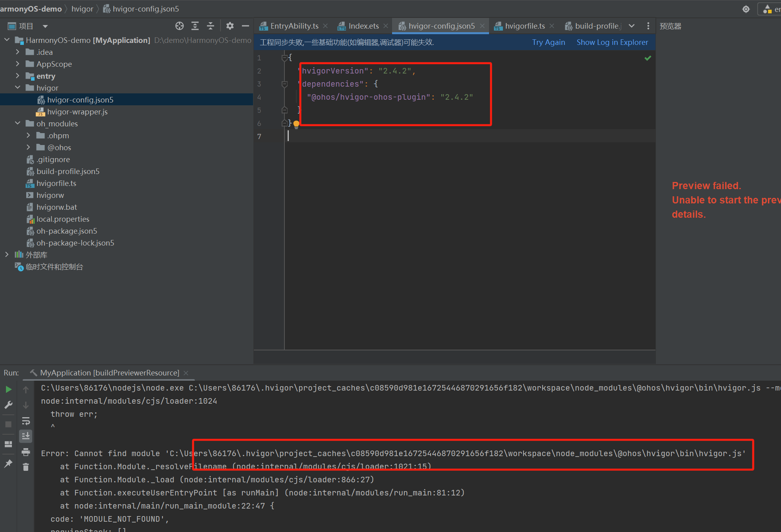The height and width of the screenshot is (532, 781).
Task: Open the 预览器 previewer panel
Action: pyautogui.click(x=671, y=26)
